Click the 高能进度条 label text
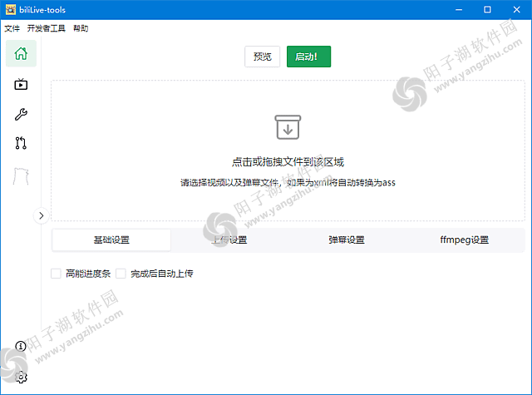Screen dimensions: 532x395 click(x=88, y=274)
